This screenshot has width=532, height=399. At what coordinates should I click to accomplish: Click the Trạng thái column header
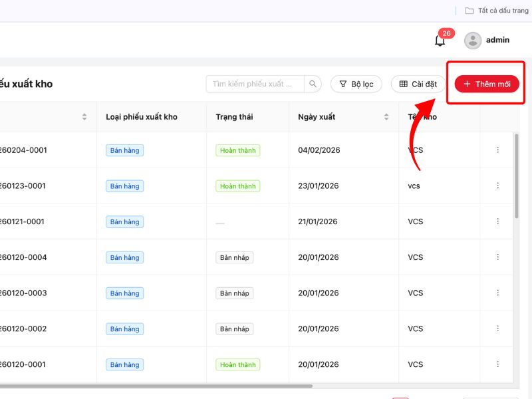[x=234, y=117]
